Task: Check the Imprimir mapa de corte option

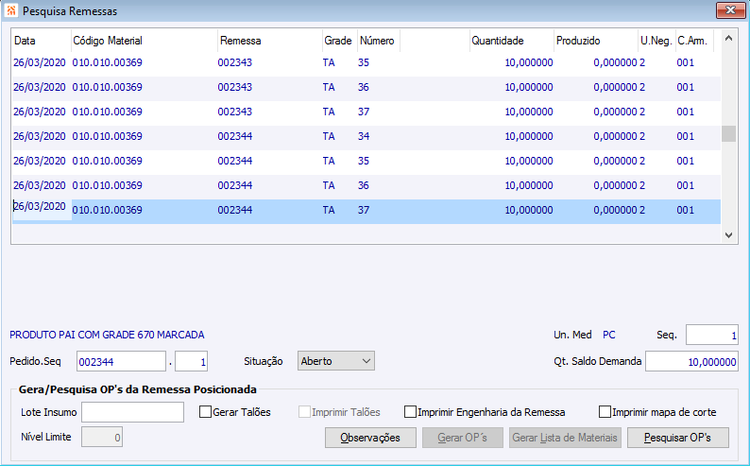Action: click(605, 412)
